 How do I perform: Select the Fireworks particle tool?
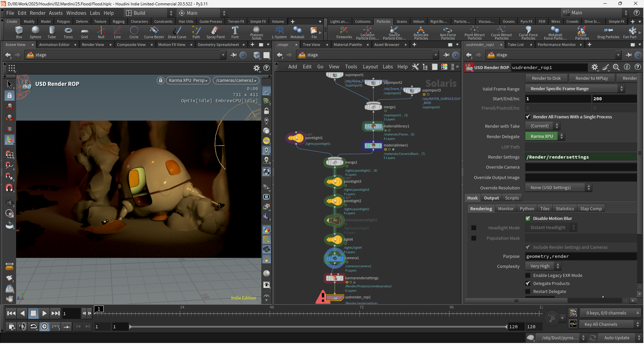(x=344, y=33)
